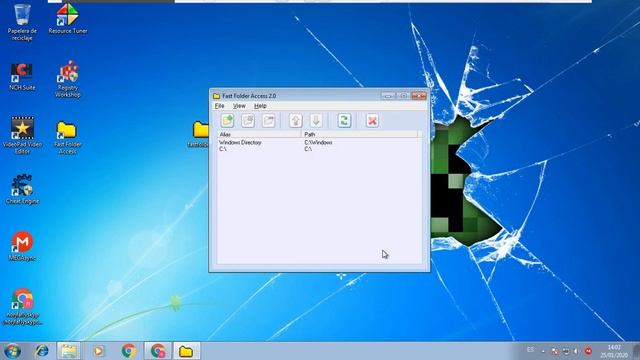
Task: Click the C:\ value in Path column
Action: point(308,149)
